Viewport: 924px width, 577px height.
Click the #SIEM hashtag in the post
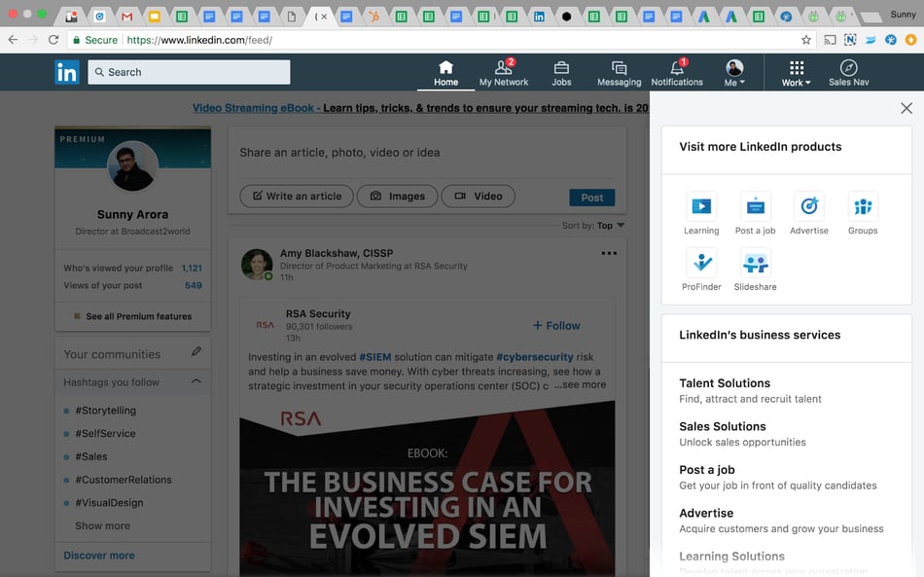pos(374,356)
